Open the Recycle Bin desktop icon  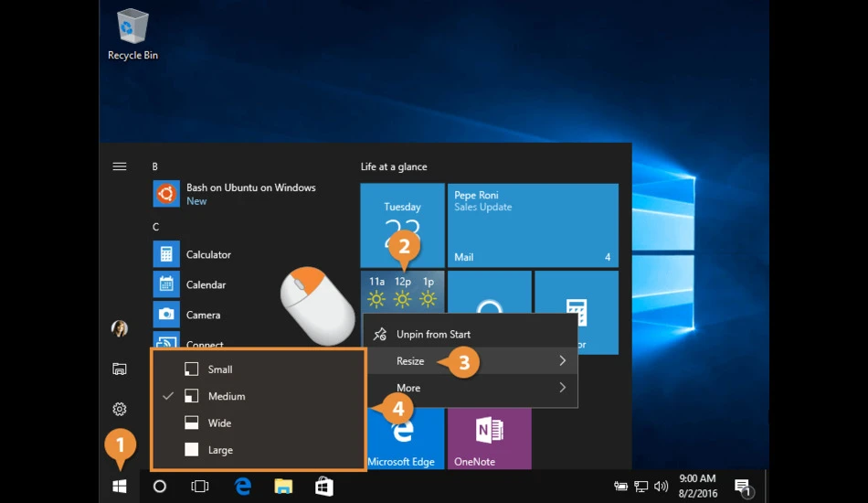(132, 35)
